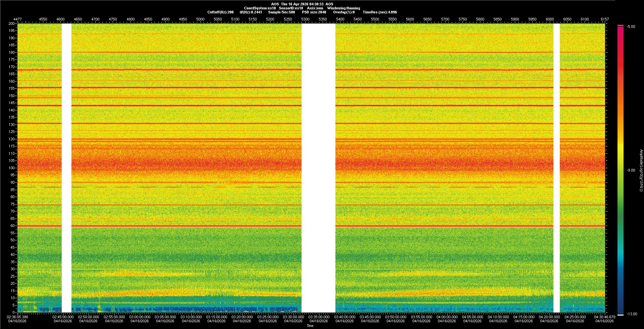Screen dimensions: 644x329
Task: Click the 5000 tick on top axis
Action: [200, 19]
